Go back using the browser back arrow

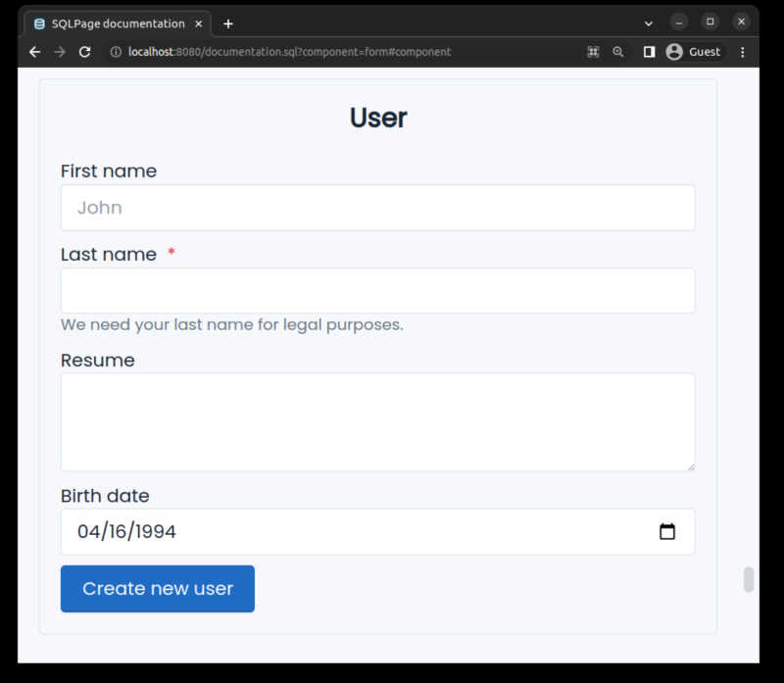click(x=34, y=52)
